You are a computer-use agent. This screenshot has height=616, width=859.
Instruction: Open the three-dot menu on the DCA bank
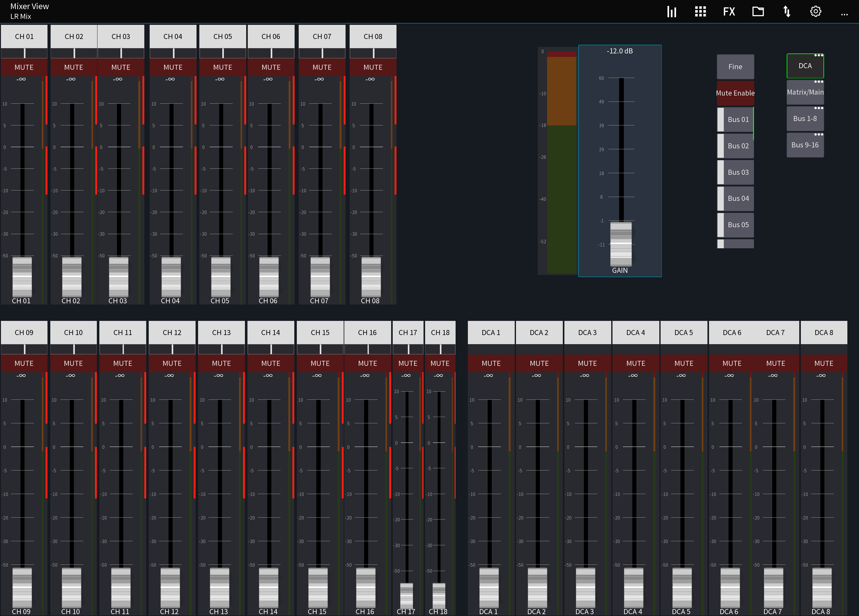click(x=819, y=56)
